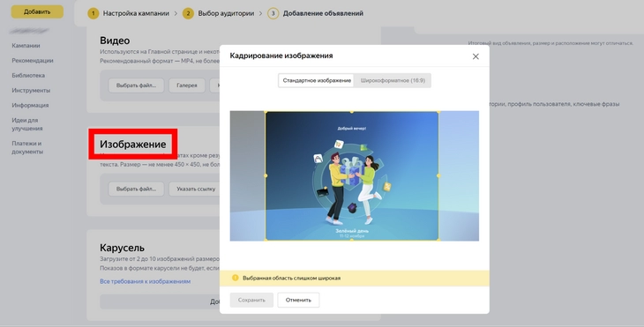
Task: Click the crop frame top-right corner handle
Action: 438,112
